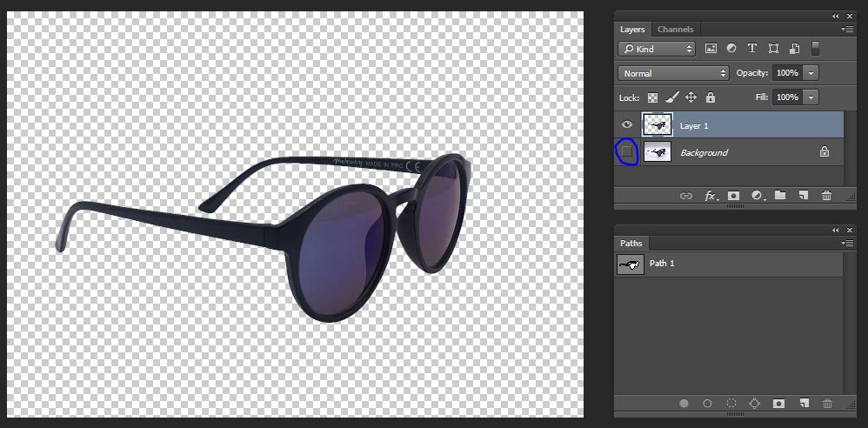This screenshot has width=868, height=428.
Task: Click the Link layers chain icon
Action: (x=686, y=196)
